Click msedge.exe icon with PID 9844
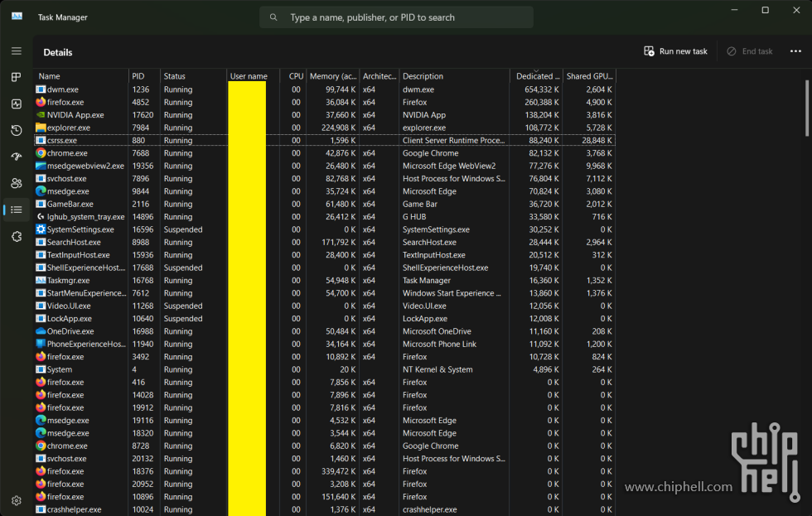This screenshot has width=812, height=516. click(x=41, y=191)
